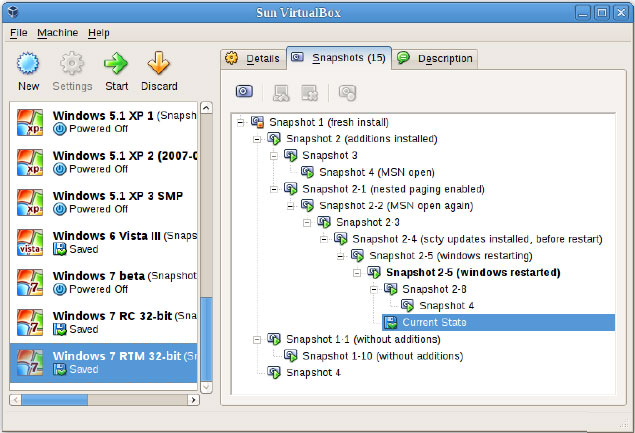Viewport: 635px width, 433px height.
Task: Collapse Snapshot 2-5 (windows restarted) node
Action: point(357,273)
